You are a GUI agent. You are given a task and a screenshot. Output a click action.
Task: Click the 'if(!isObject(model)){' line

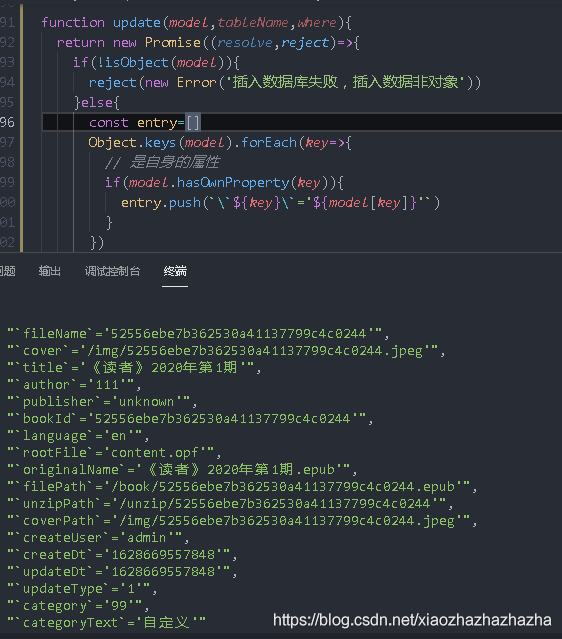pyautogui.click(x=156, y=62)
